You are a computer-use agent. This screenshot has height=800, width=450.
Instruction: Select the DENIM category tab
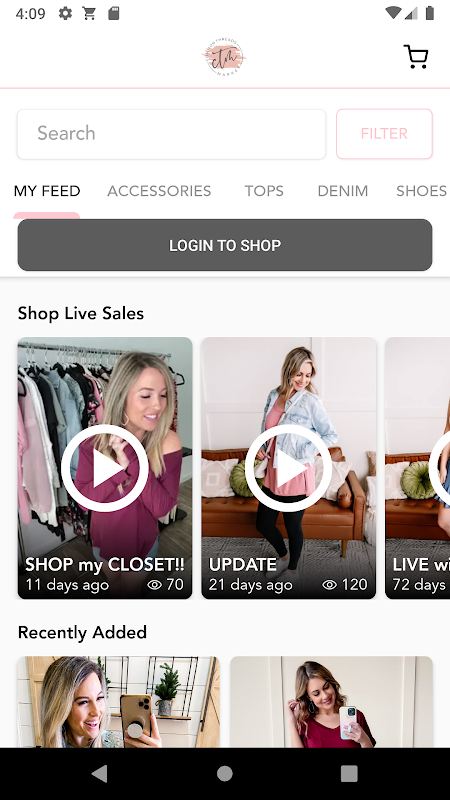pos(342,191)
